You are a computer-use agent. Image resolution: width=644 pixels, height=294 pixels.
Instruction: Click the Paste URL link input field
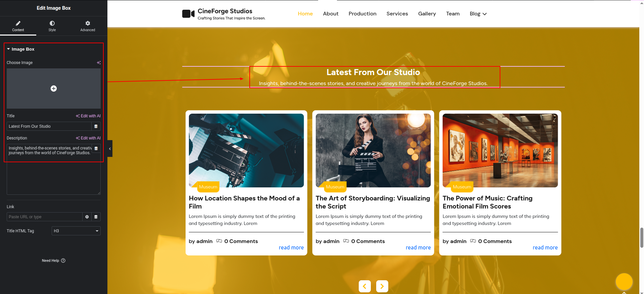(44, 217)
